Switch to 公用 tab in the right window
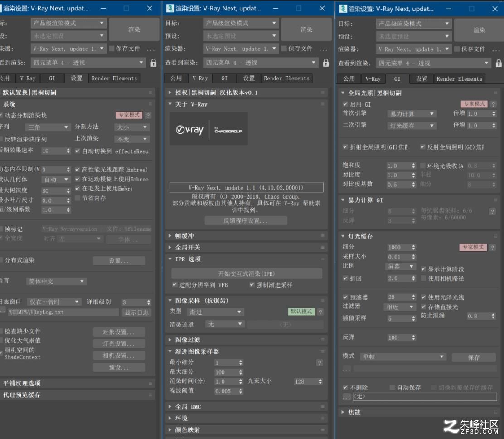 (349, 79)
